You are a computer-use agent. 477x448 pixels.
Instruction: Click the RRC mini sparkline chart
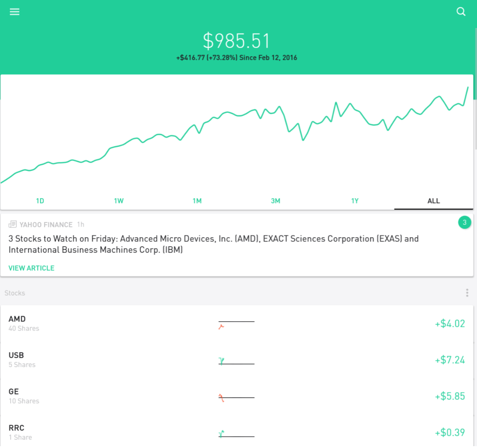coord(236,434)
